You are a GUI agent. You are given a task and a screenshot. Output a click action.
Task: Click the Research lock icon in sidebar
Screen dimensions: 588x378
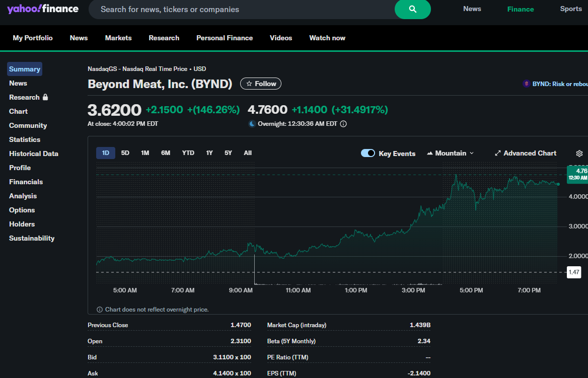45,97
